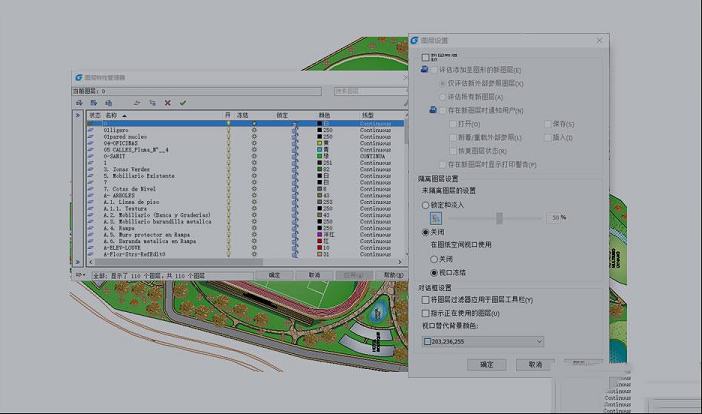702x414 pixels.
Task: Click the red X Delete Layer icon
Action: point(168,102)
